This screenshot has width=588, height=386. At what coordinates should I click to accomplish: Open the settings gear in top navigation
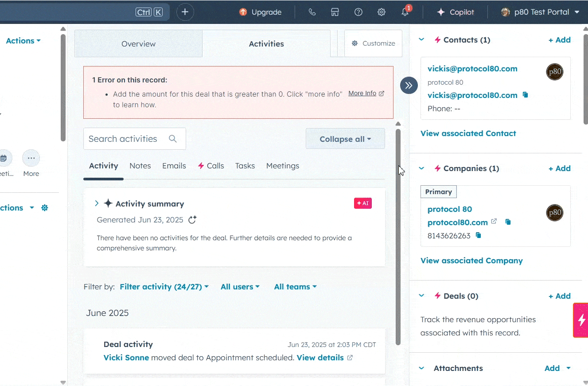[382, 12]
